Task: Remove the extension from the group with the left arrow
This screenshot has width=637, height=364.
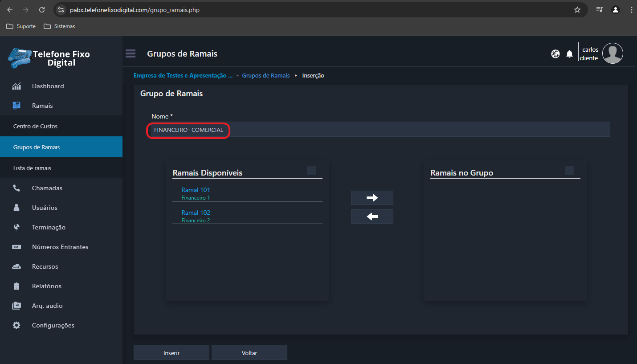Action: tap(372, 217)
